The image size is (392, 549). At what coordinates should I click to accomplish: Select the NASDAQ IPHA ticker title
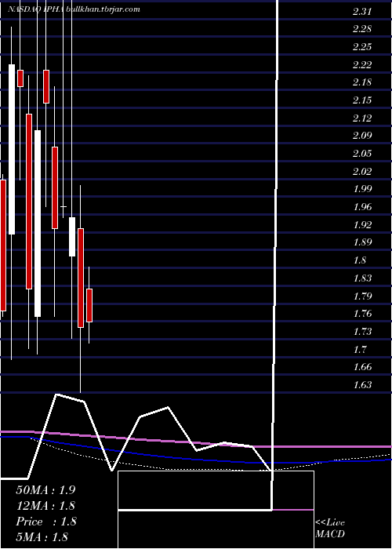[35, 9]
